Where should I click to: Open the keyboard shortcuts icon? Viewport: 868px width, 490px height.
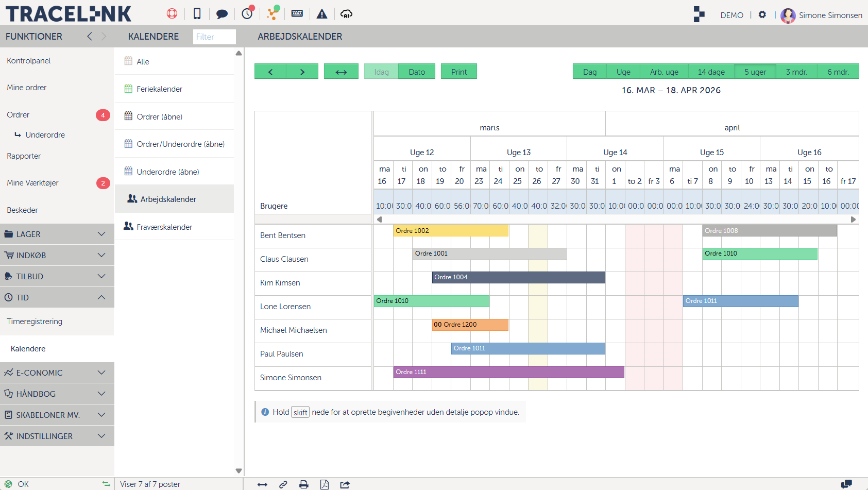pos(297,14)
